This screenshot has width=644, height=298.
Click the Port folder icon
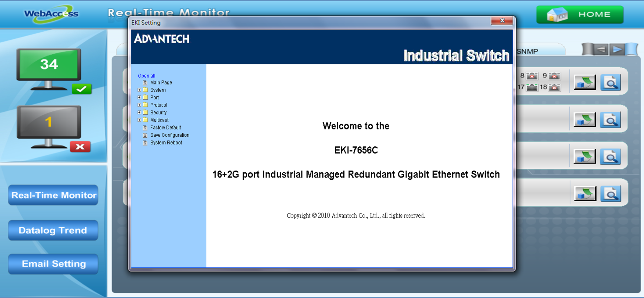tap(145, 97)
